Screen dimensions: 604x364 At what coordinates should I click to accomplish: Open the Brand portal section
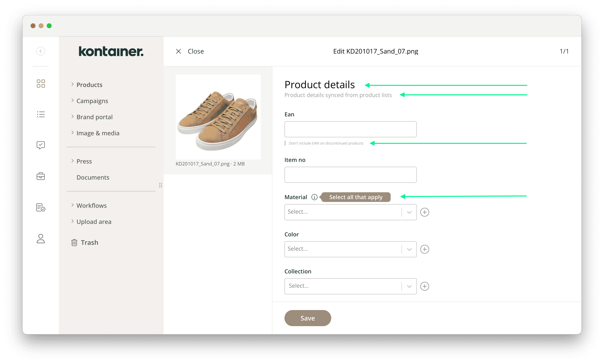pyautogui.click(x=94, y=117)
